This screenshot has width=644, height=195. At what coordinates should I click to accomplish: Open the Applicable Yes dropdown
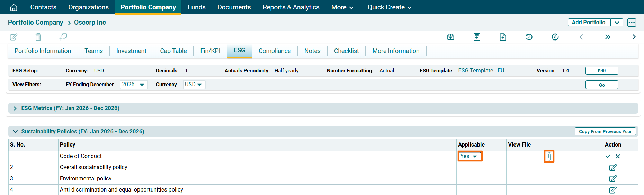469,156
